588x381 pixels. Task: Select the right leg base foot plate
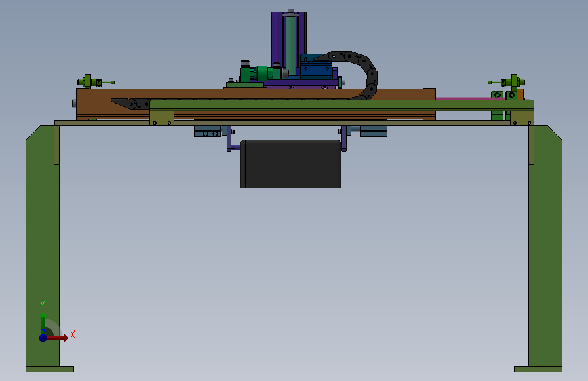click(538, 369)
